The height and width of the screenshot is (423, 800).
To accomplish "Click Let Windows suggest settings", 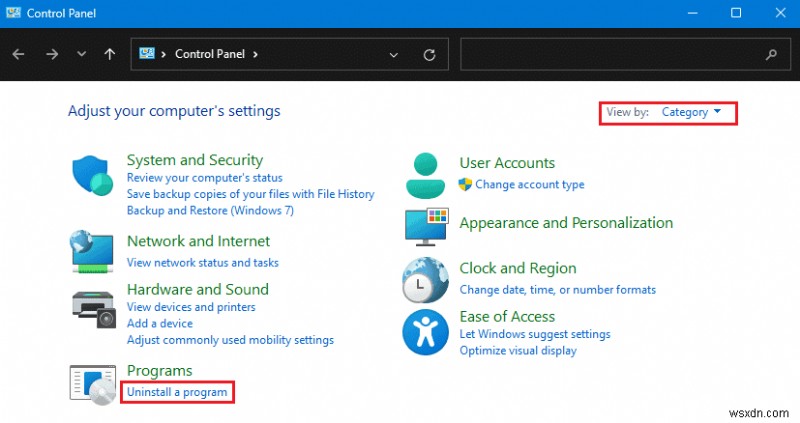I will pos(535,334).
